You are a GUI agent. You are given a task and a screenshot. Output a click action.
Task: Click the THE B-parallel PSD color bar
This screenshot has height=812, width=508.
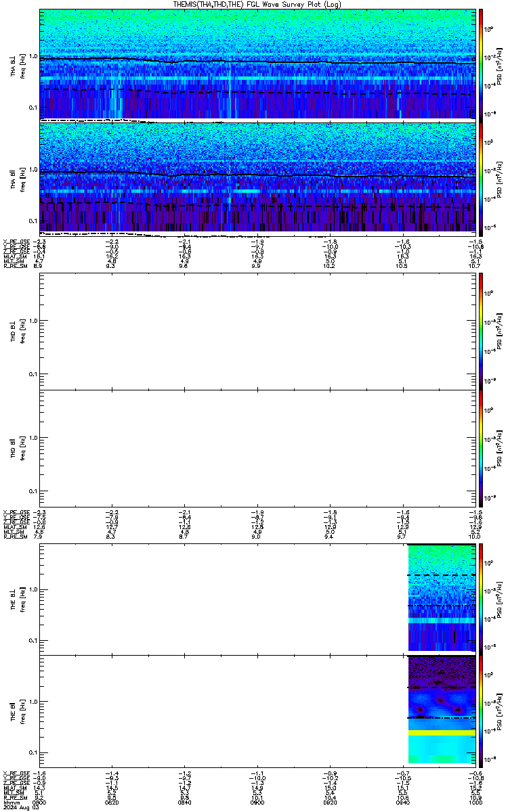(x=482, y=710)
